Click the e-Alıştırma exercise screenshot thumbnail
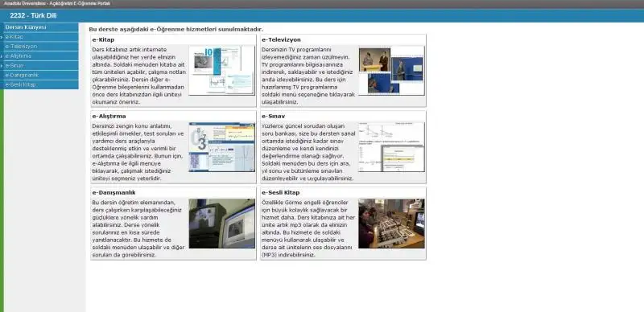Screen dimensions: 644x312 222,147
